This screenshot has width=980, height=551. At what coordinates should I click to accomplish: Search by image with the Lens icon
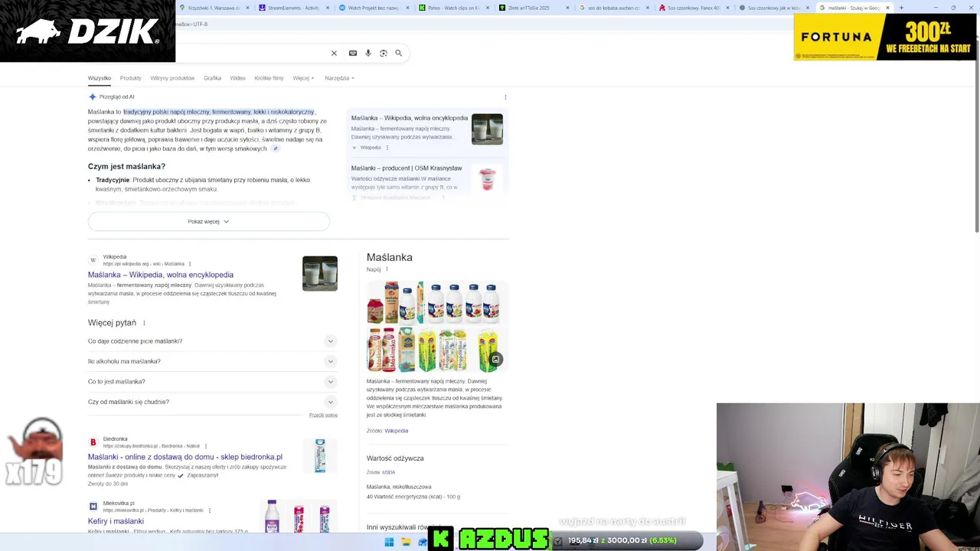click(x=384, y=53)
